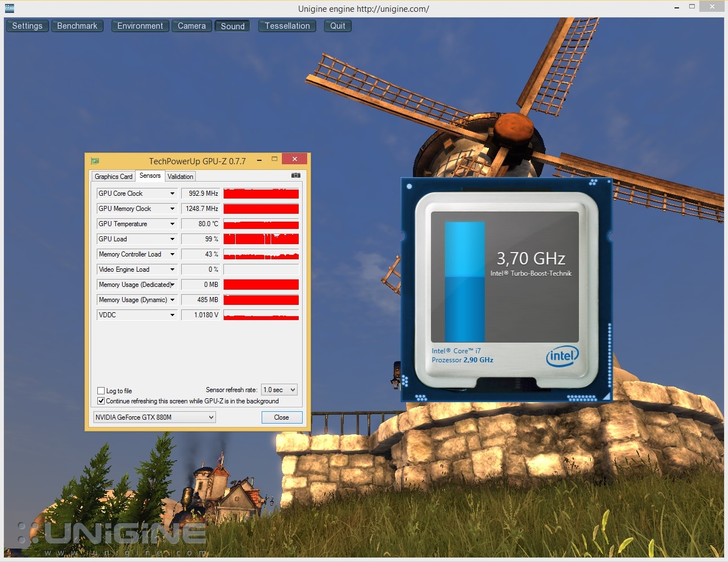The height and width of the screenshot is (562, 728).
Task: Click the GPU-Z title bar app icon
Action: click(95, 161)
